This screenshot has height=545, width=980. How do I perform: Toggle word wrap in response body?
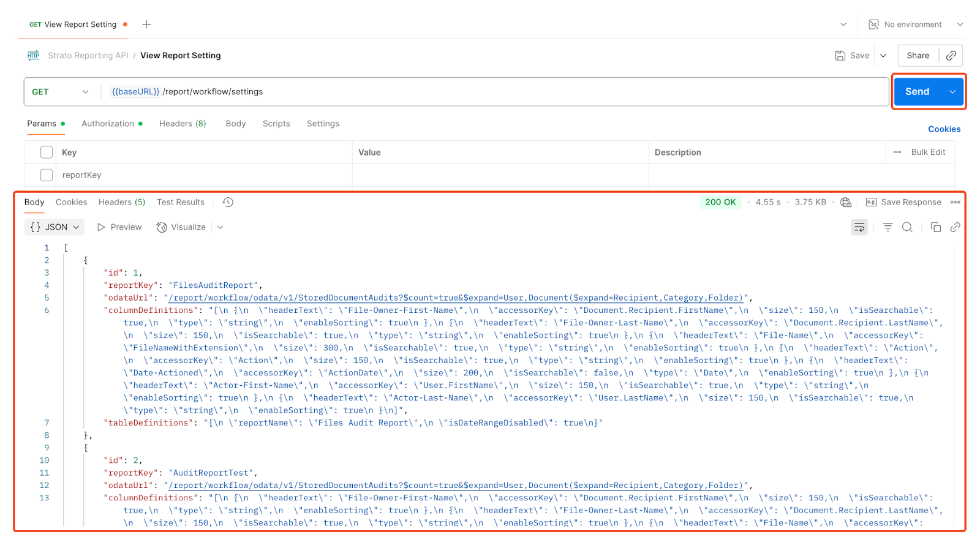click(x=859, y=227)
